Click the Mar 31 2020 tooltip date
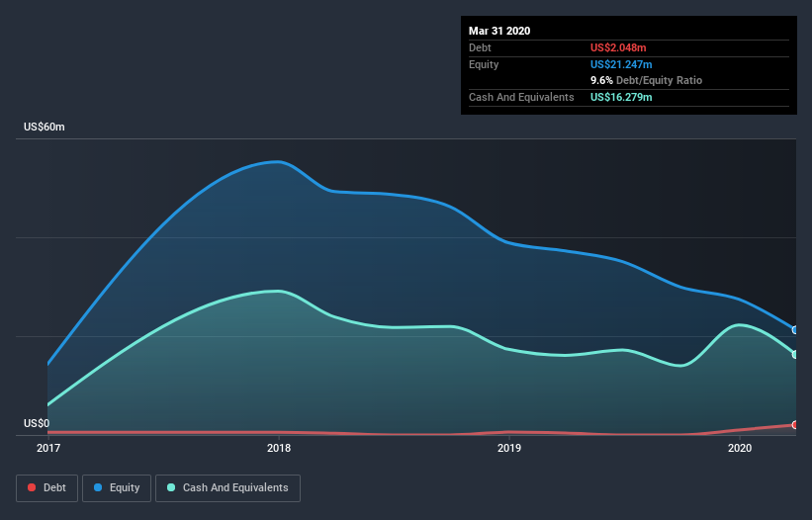The image size is (812, 520). 499,31
